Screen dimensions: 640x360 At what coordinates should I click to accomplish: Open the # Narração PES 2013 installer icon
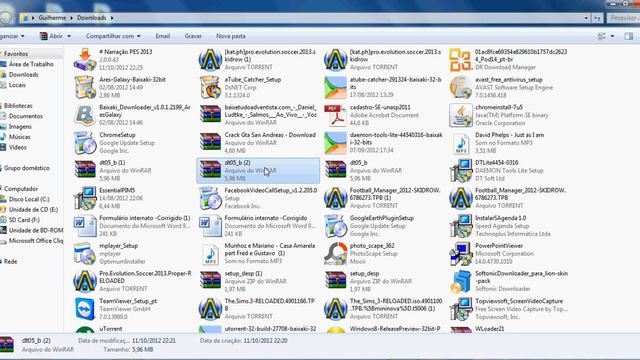(85, 60)
